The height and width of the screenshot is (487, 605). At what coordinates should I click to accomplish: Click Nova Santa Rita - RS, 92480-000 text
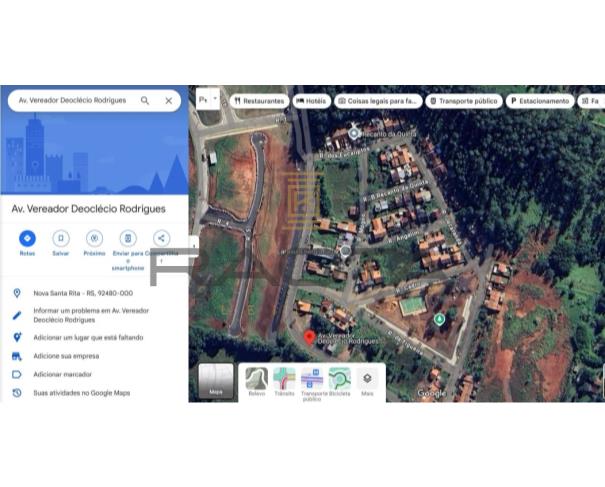click(x=83, y=293)
